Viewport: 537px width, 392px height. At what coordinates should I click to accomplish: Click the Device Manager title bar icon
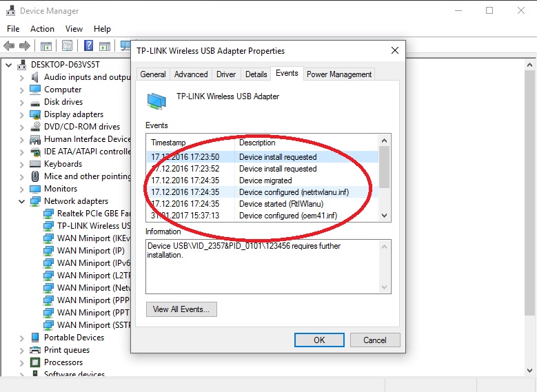(10, 10)
